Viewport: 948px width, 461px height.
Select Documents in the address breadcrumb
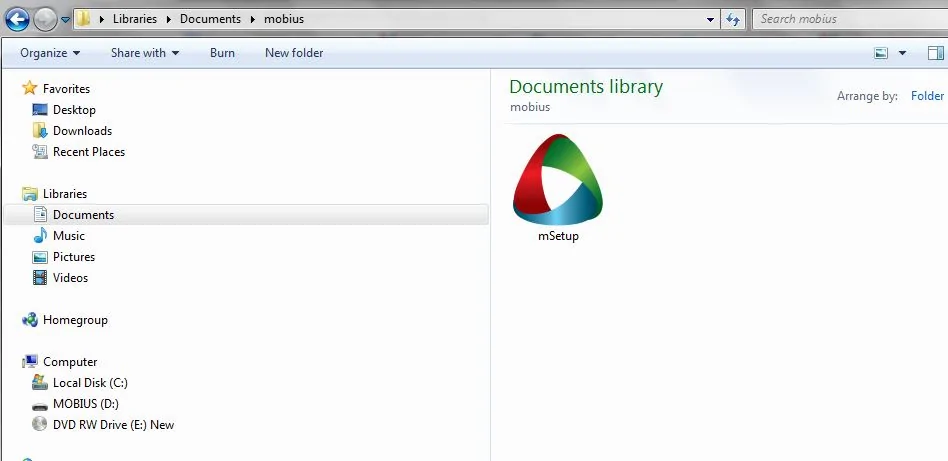click(210, 19)
